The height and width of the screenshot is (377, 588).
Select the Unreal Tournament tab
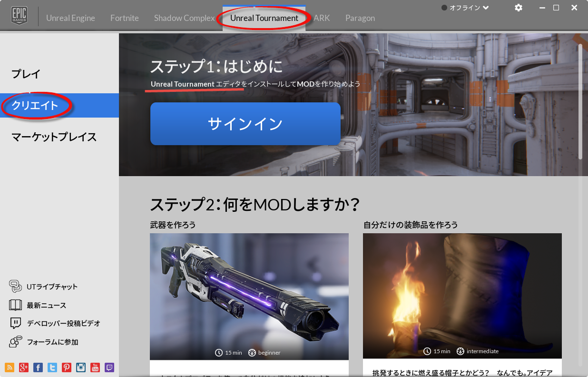pyautogui.click(x=264, y=18)
